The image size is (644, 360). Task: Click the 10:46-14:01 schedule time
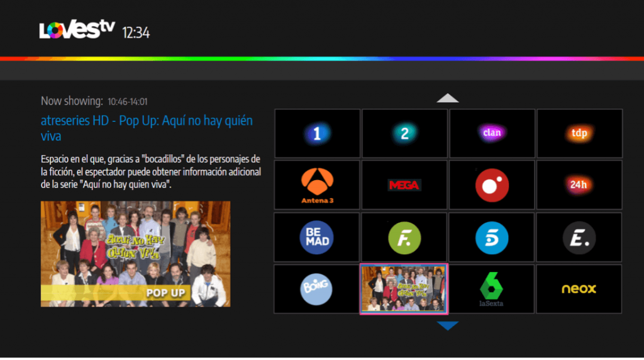coord(127,101)
